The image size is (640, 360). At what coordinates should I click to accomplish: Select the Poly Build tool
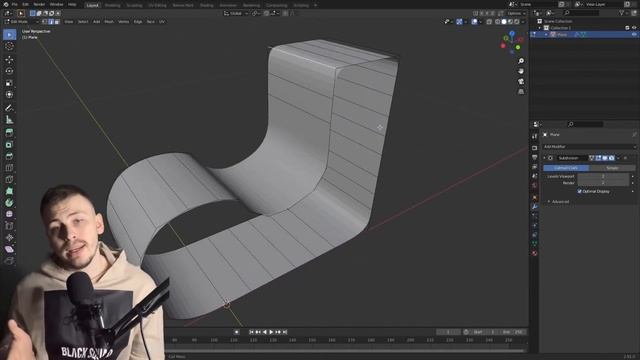click(9, 191)
